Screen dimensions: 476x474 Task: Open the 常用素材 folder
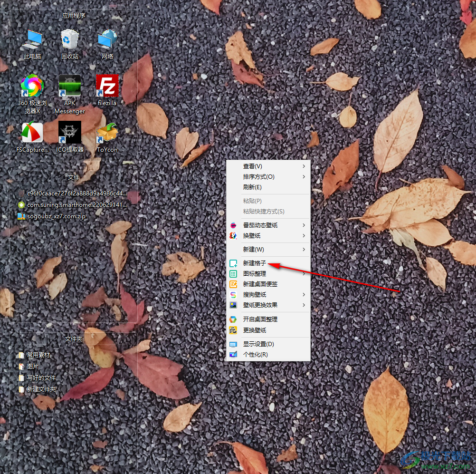click(38, 355)
